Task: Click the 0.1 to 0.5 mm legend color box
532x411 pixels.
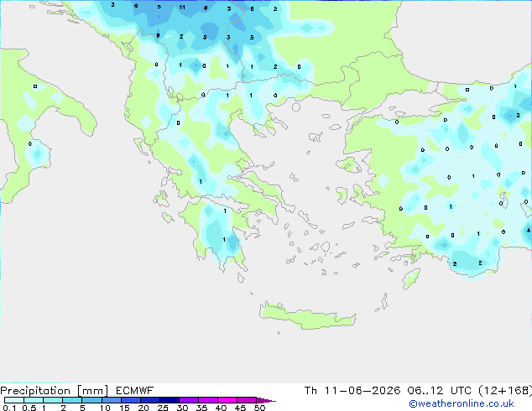Action: pos(14,400)
